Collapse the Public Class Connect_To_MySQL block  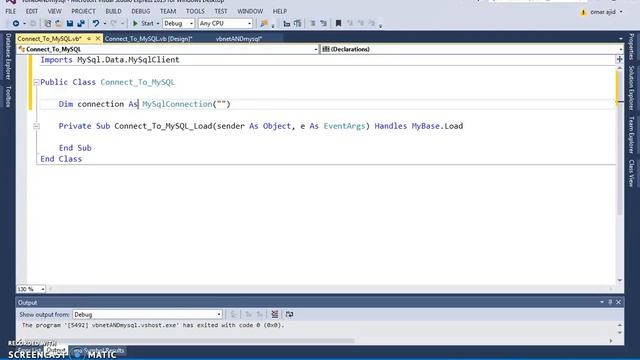click(36, 82)
